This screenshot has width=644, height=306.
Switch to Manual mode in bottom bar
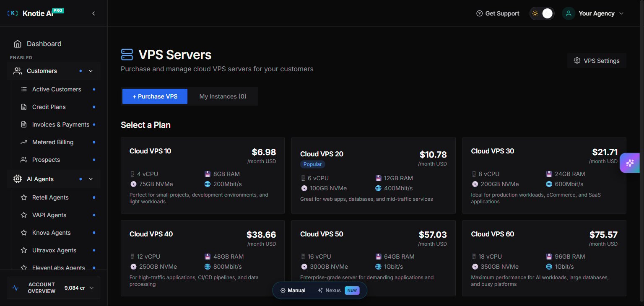pyautogui.click(x=293, y=290)
